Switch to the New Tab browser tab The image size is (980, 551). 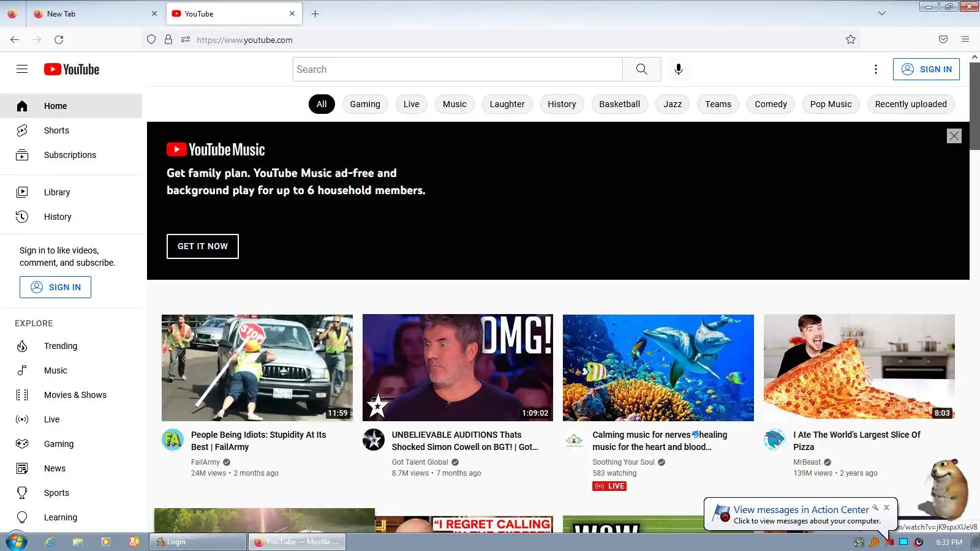95,13
